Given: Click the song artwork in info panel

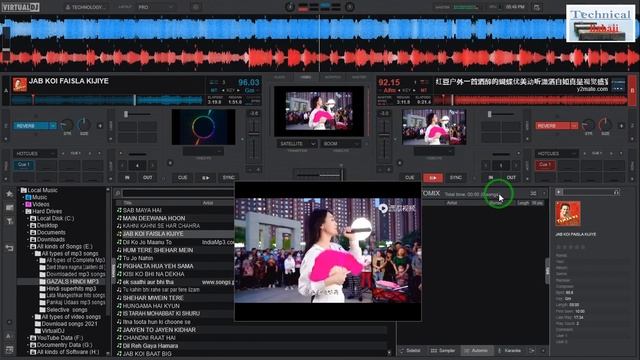Looking at the screenshot, I should tap(568, 213).
